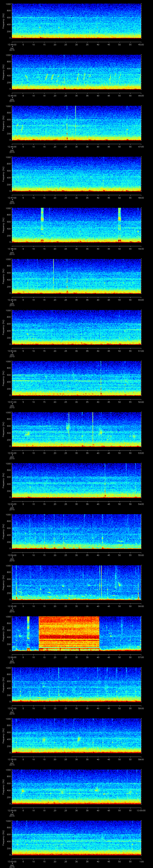
Task: Click the 12:57:00 start time label
Action: coord(12,708)
